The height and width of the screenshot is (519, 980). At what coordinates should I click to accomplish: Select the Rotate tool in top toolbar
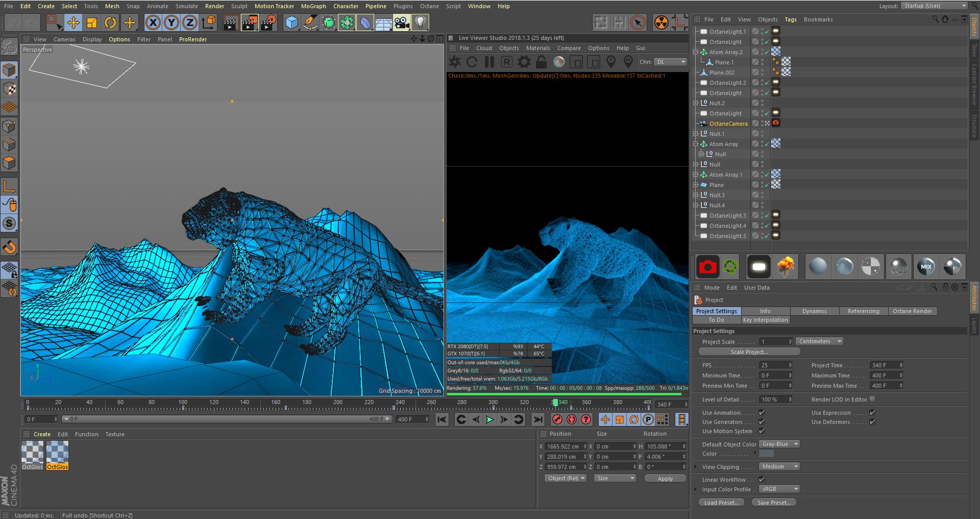tap(110, 22)
